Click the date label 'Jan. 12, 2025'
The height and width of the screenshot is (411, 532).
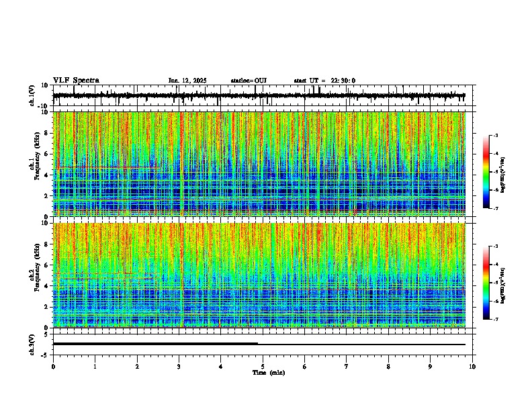click(187, 81)
